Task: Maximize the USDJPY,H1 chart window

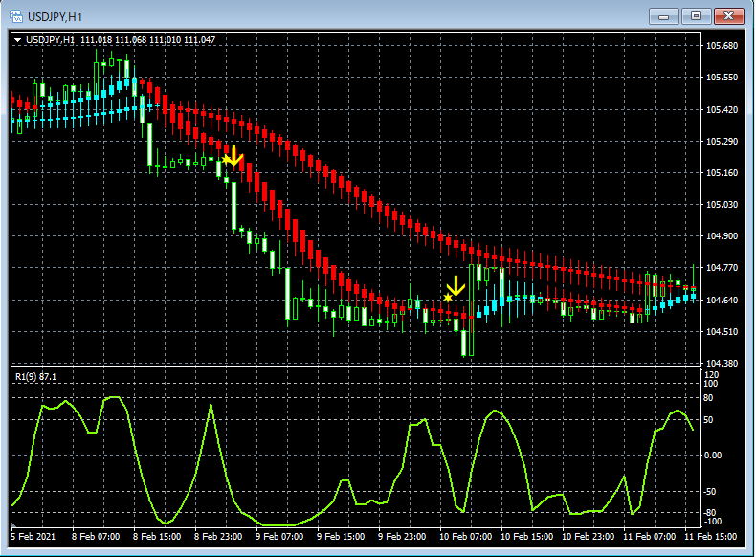Action: pyautogui.click(x=697, y=16)
